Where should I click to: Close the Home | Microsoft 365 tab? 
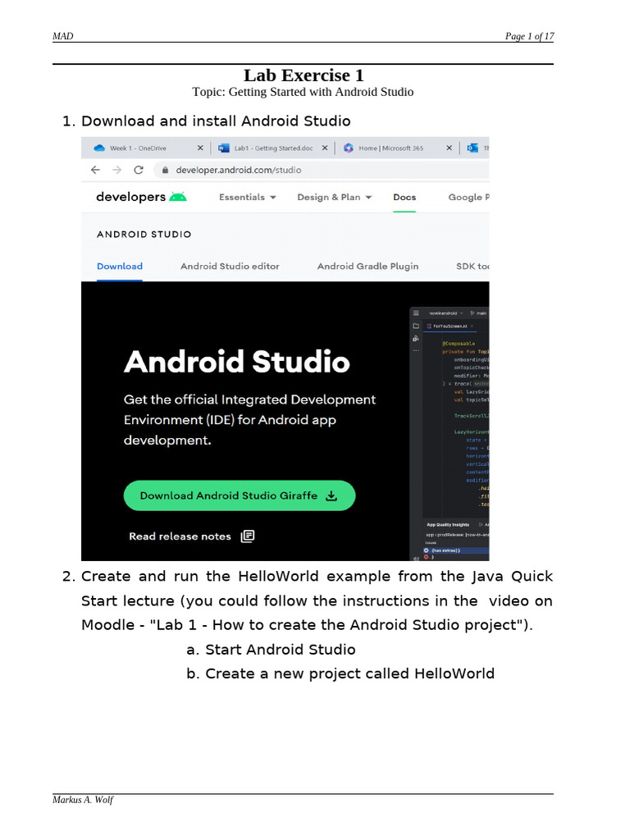(449, 148)
